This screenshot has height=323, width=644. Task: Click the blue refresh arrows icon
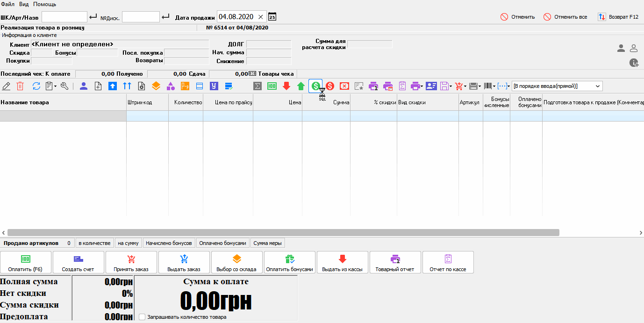[36, 86]
